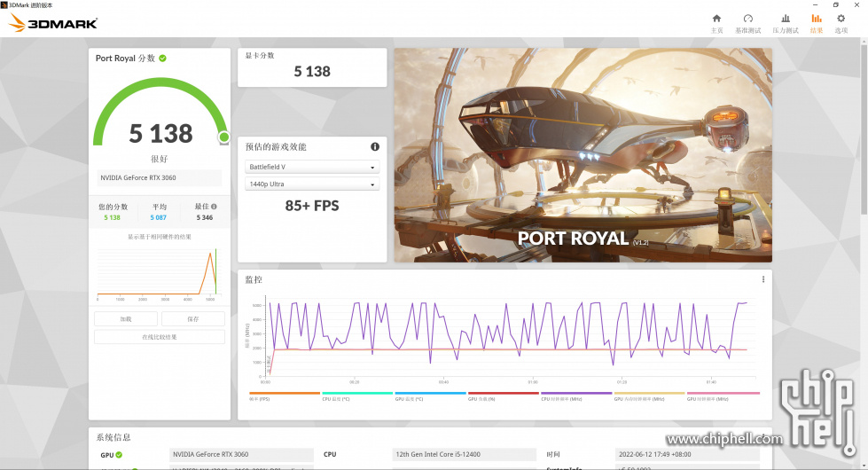Minimize the 3DMark window
Image resolution: width=868 pixels, height=470 pixels.
[814, 5]
